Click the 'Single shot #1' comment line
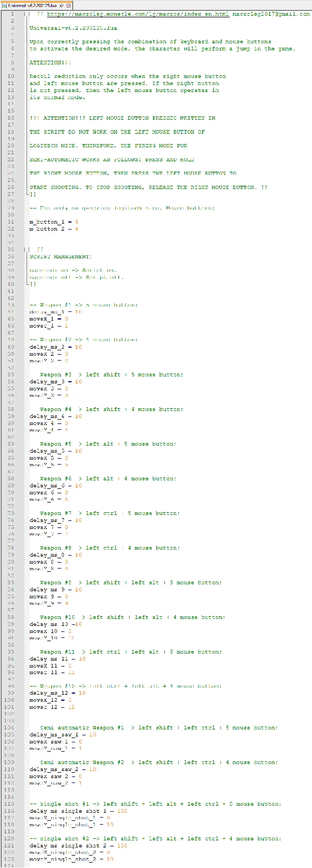Screen dimensions: 312x868 [x=155, y=804]
